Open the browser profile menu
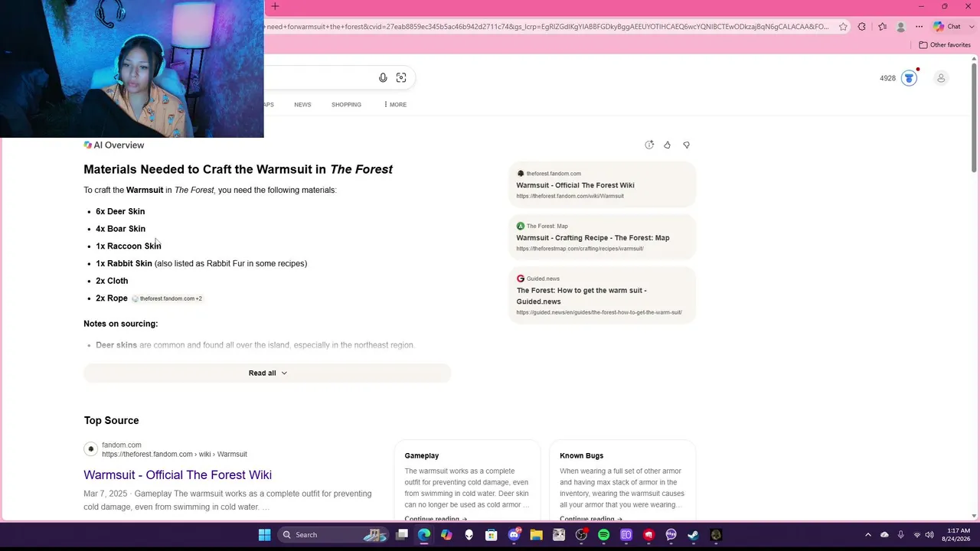The height and width of the screenshot is (551, 980). (900, 27)
